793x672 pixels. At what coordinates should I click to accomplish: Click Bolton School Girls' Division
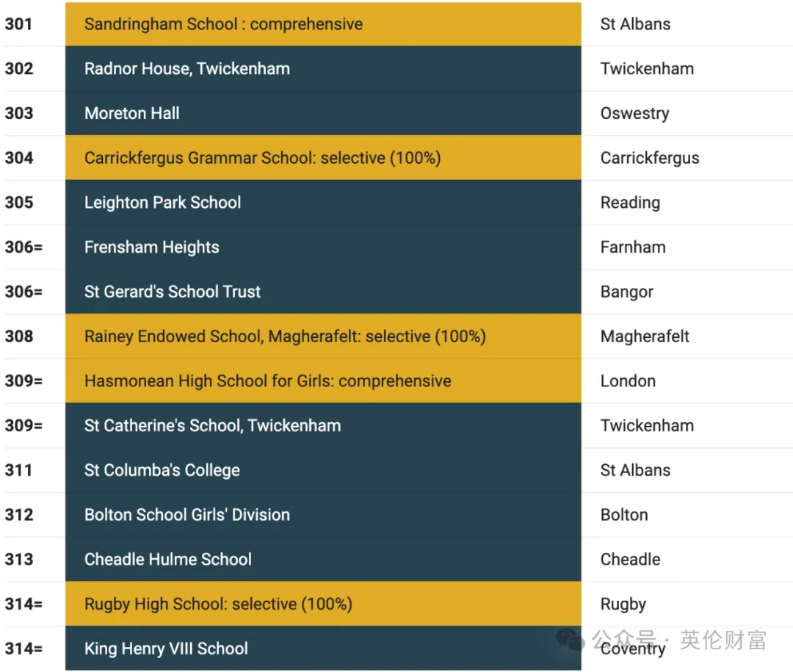point(187,514)
